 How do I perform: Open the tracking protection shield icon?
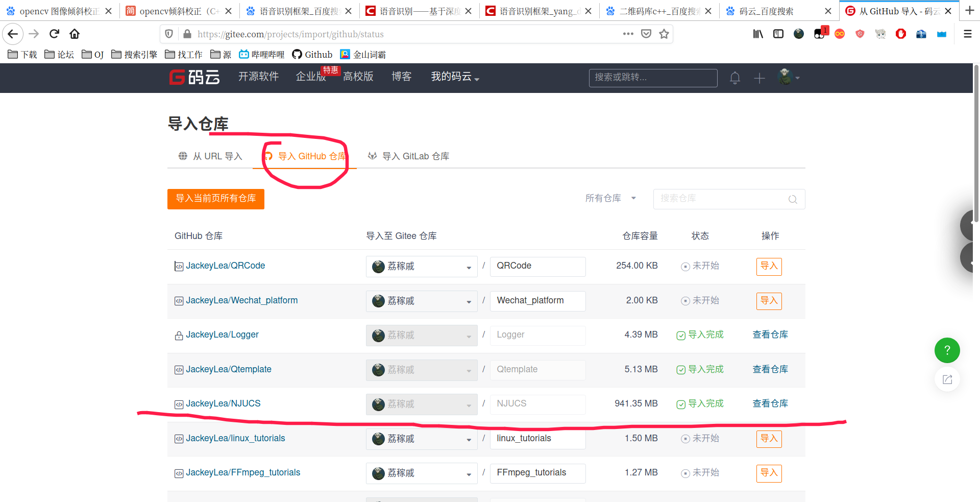coord(169,34)
